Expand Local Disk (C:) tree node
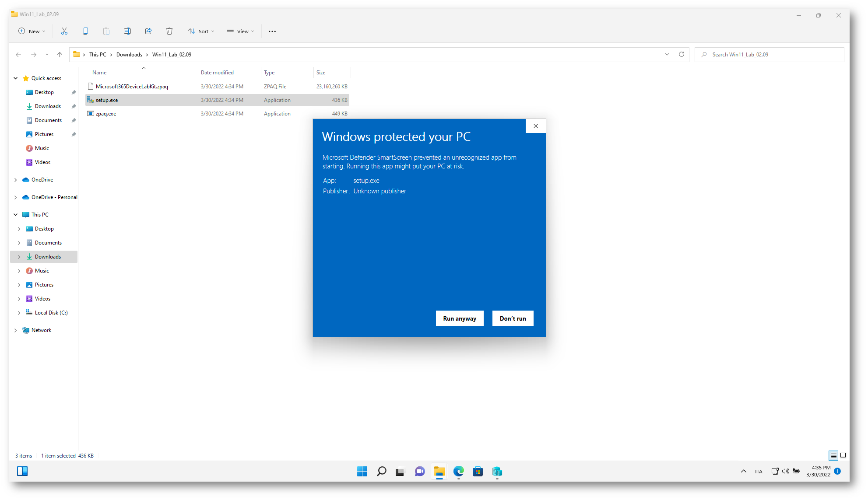 coord(19,313)
